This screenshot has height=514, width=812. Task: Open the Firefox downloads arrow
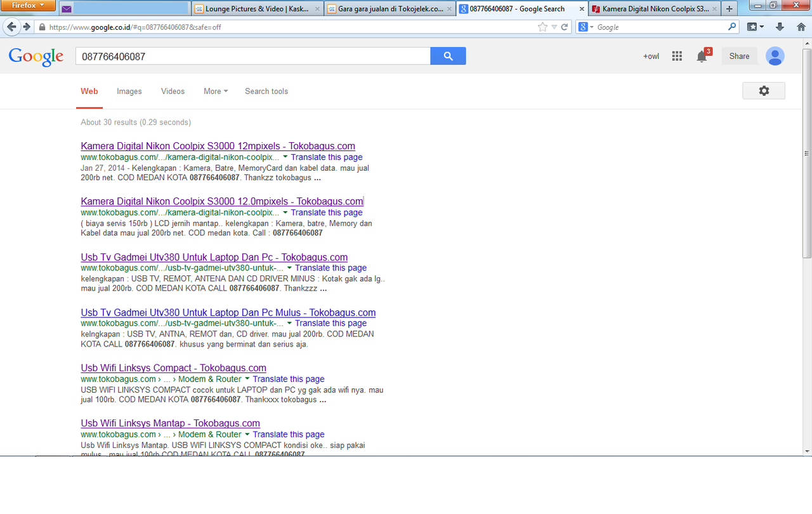[x=780, y=27]
